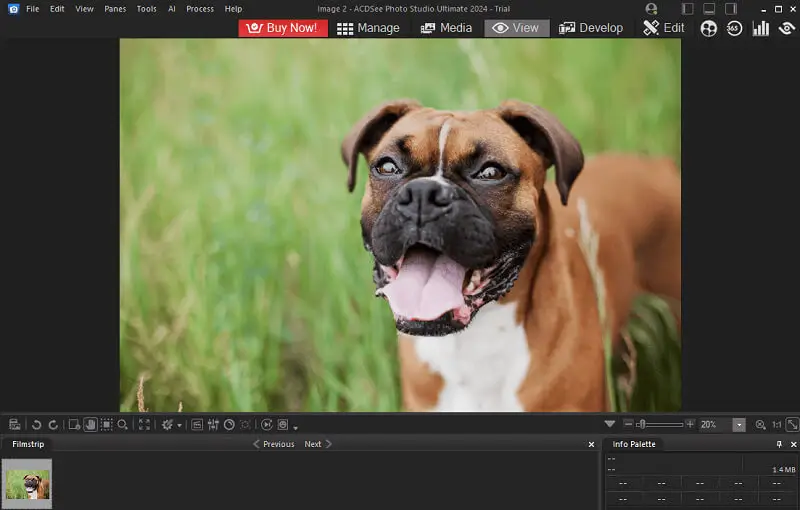The image size is (800, 510).
Task: Open the 365 mode icon
Action: coord(735,28)
